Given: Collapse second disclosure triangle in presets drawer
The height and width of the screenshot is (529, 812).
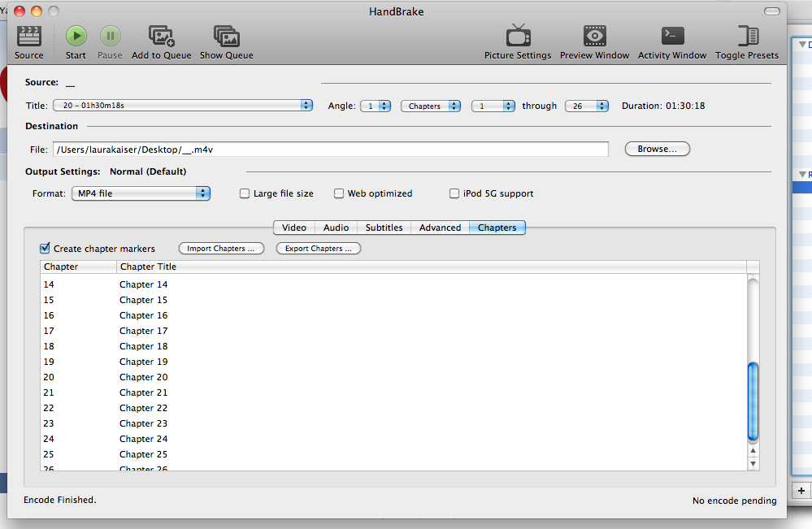Looking at the screenshot, I should tap(802, 175).
